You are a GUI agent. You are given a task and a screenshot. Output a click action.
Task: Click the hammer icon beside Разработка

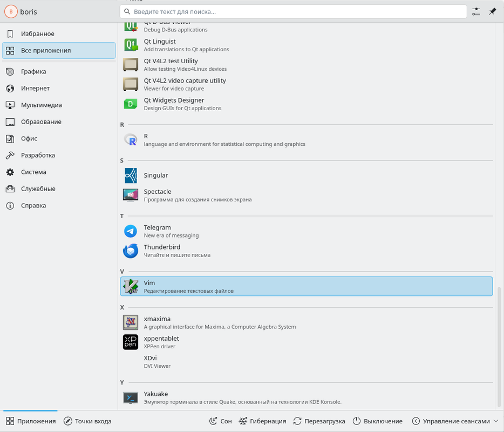coord(10,156)
